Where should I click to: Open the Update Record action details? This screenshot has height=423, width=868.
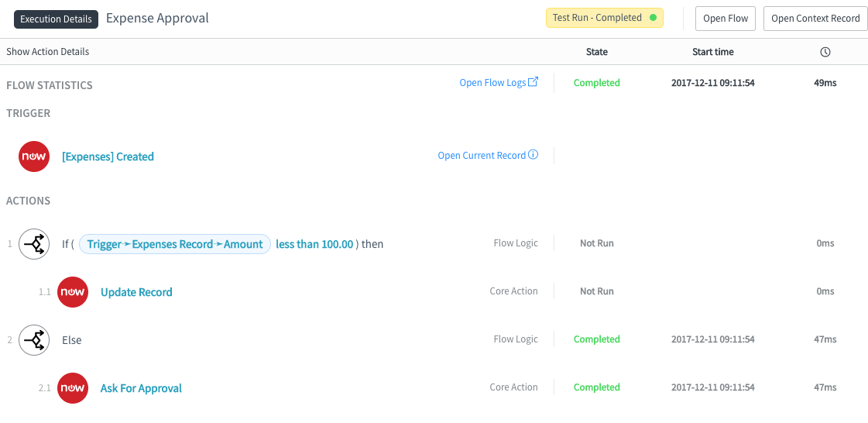coord(136,292)
